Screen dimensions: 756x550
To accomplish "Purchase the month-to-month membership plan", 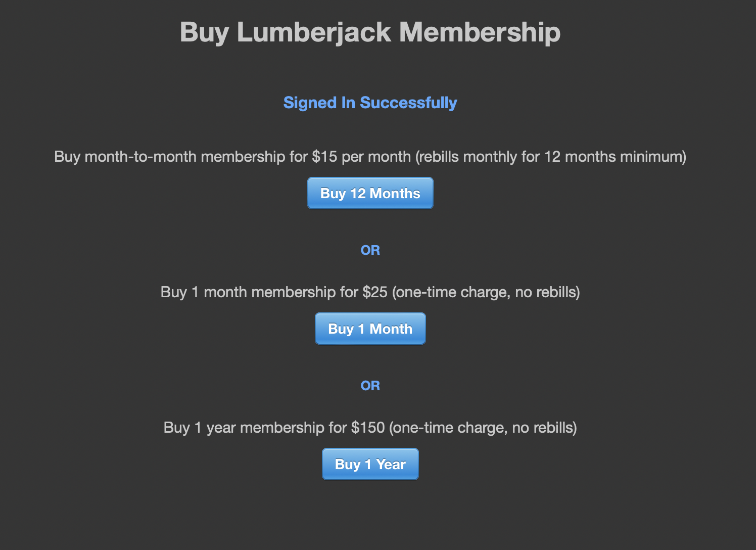I will 370,193.
